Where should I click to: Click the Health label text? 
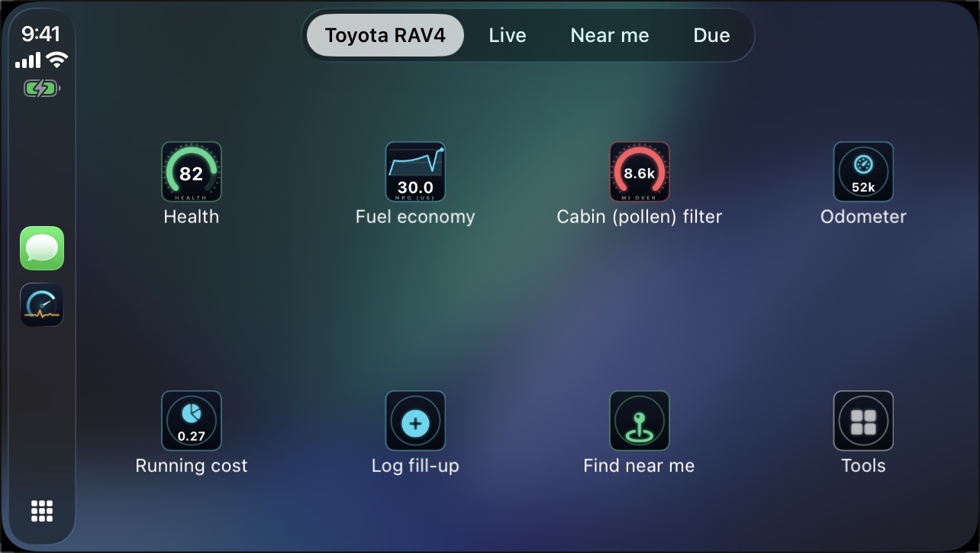coord(191,217)
